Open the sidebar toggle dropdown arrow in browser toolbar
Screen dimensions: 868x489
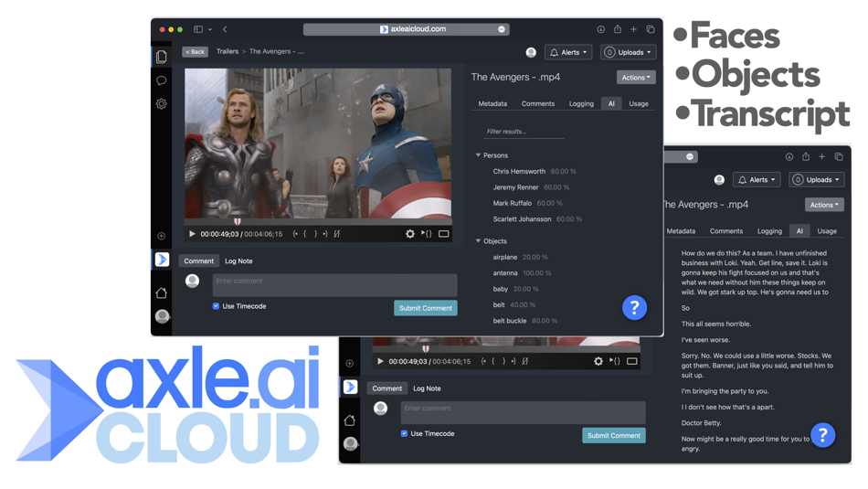click(210, 29)
